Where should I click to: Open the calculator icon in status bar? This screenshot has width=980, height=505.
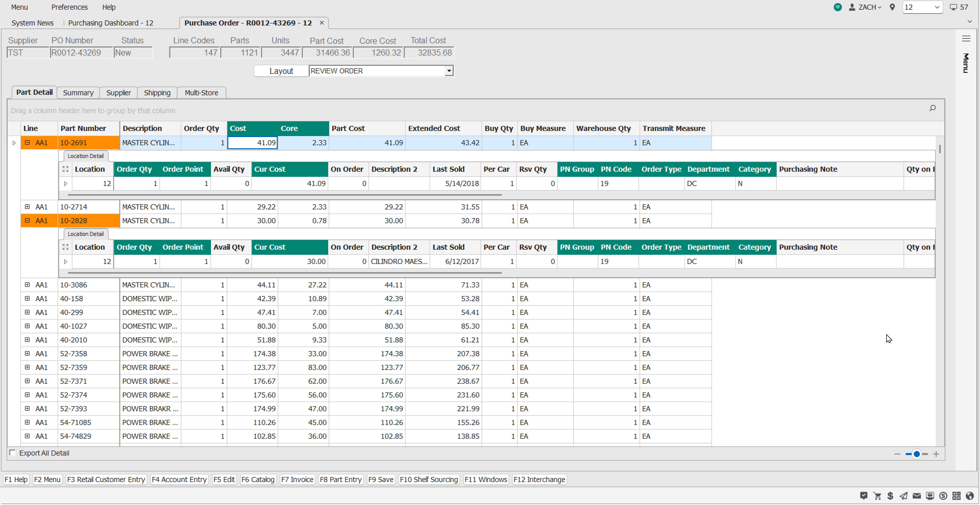coord(956,496)
